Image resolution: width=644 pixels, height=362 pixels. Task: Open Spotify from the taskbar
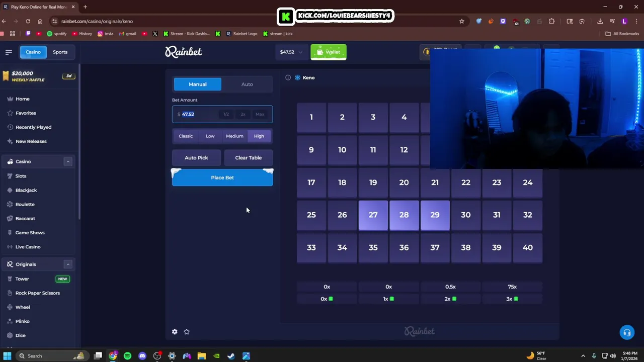(x=127, y=356)
